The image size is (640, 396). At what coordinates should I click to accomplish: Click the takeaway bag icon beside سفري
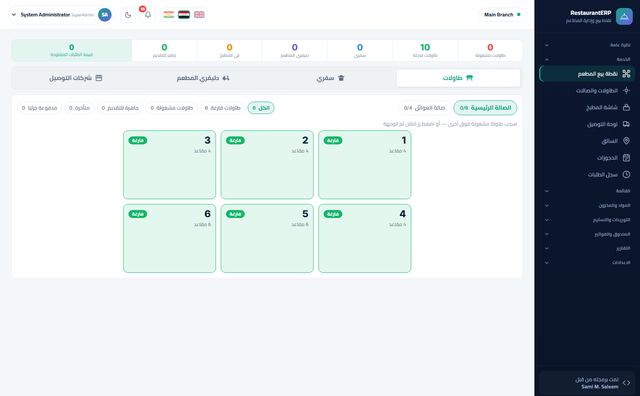(x=341, y=78)
